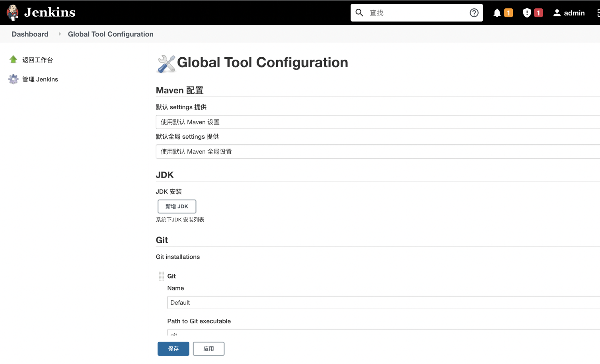Click the Global Tool Configuration wrench icon
The image size is (600, 364).
pyautogui.click(x=166, y=64)
